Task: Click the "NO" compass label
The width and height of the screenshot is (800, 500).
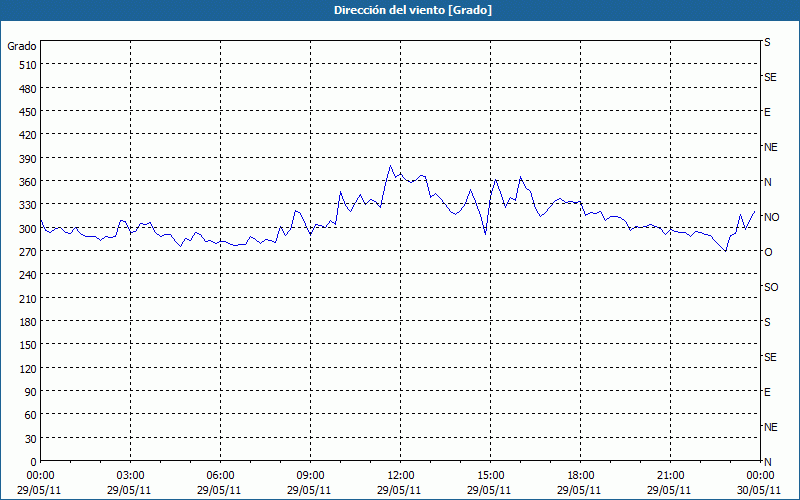Action: [x=771, y=217]
